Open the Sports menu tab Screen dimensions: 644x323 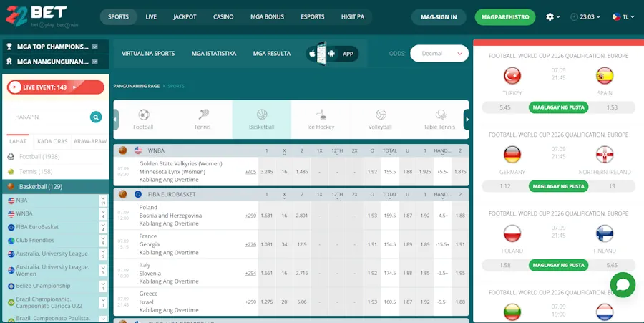tap(118, 17)
